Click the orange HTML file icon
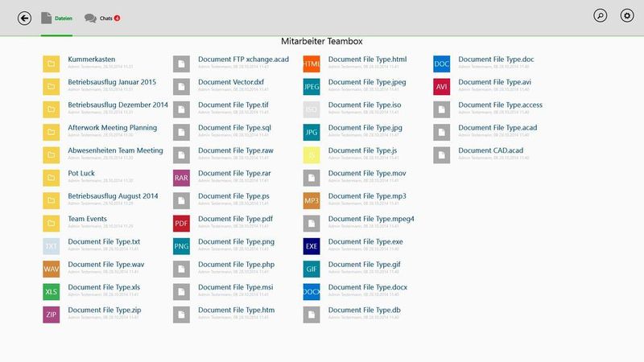Screen dimensions: 644x362 (x=312, y=64)
